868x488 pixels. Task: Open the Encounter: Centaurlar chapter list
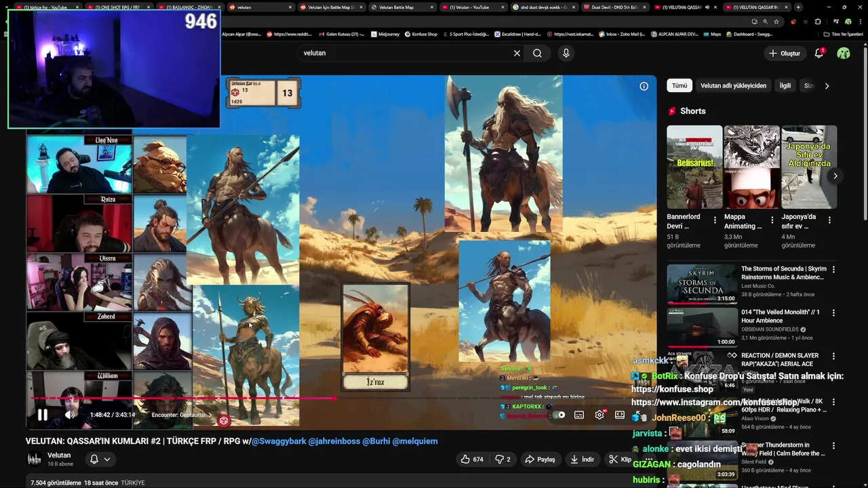[181, 415]
